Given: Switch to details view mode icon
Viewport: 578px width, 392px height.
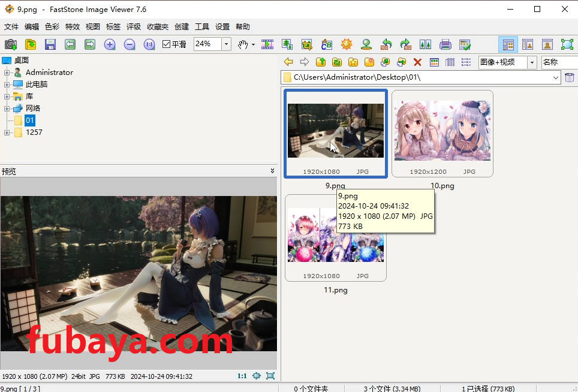Looking at the screenshot, I should coord(450,62).
